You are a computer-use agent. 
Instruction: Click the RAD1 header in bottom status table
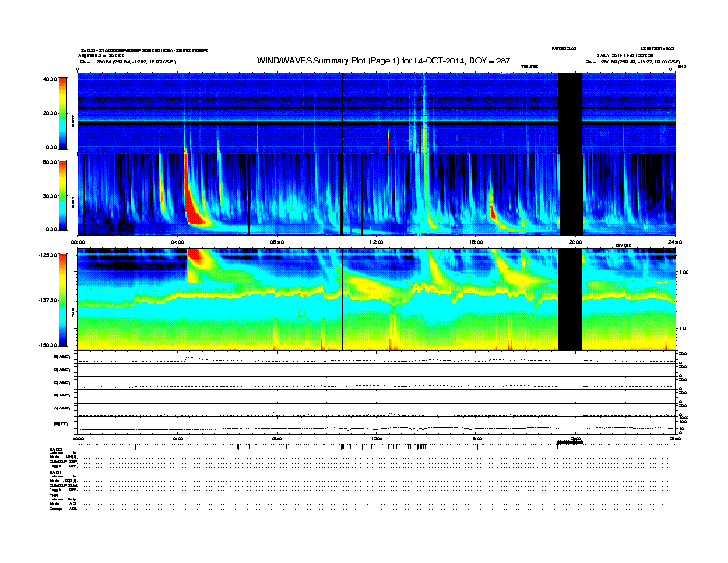(x=55, y=472)
